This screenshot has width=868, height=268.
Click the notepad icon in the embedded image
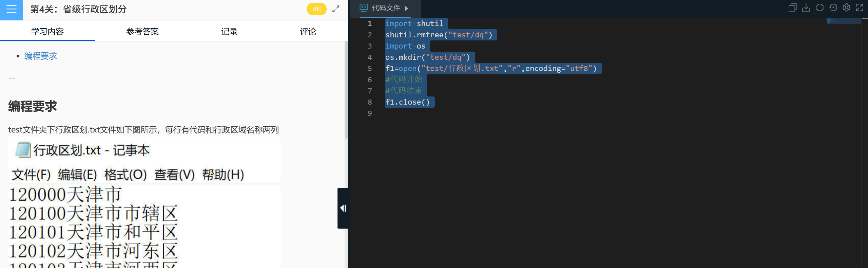coord(23,150)
